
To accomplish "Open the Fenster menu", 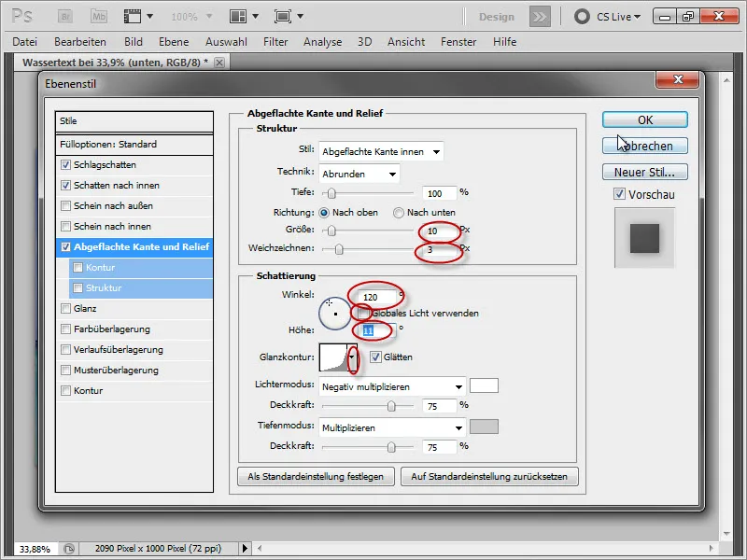I will pos(458,42).
